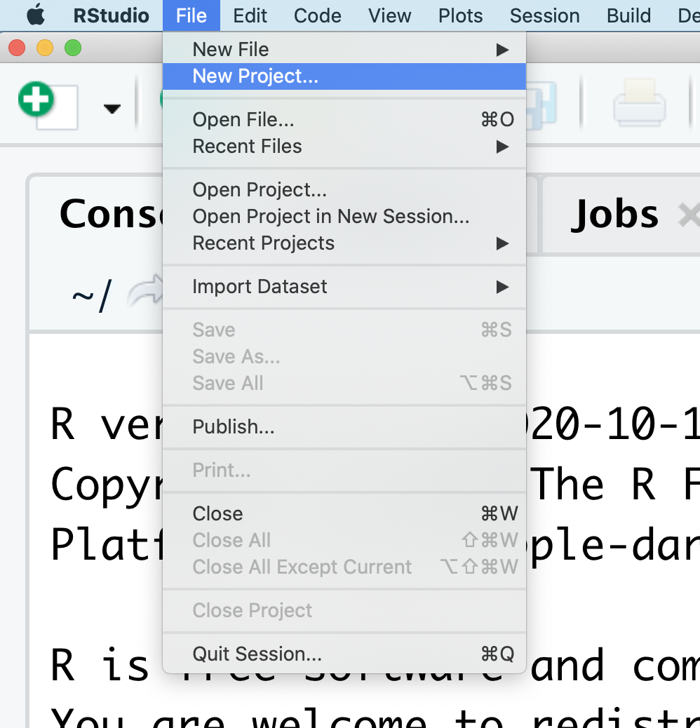Viewport: 700px width, 728px height.
Task: Click the arrow icon next to ~/ path
Action: (142, 294)
